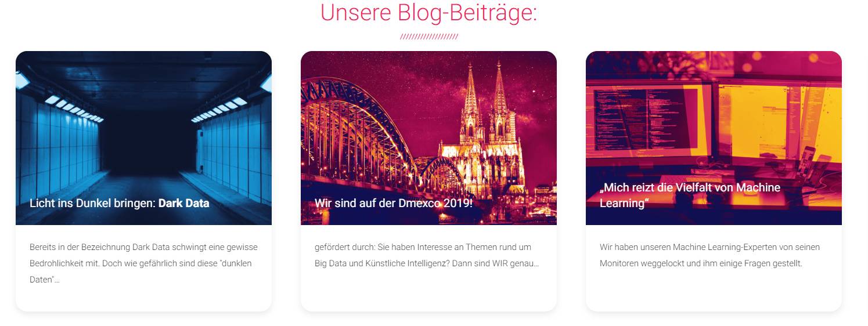Click the bold 'Dark Data' words in first title
This screenshot has height=326, width=868.
coord(183,204)
